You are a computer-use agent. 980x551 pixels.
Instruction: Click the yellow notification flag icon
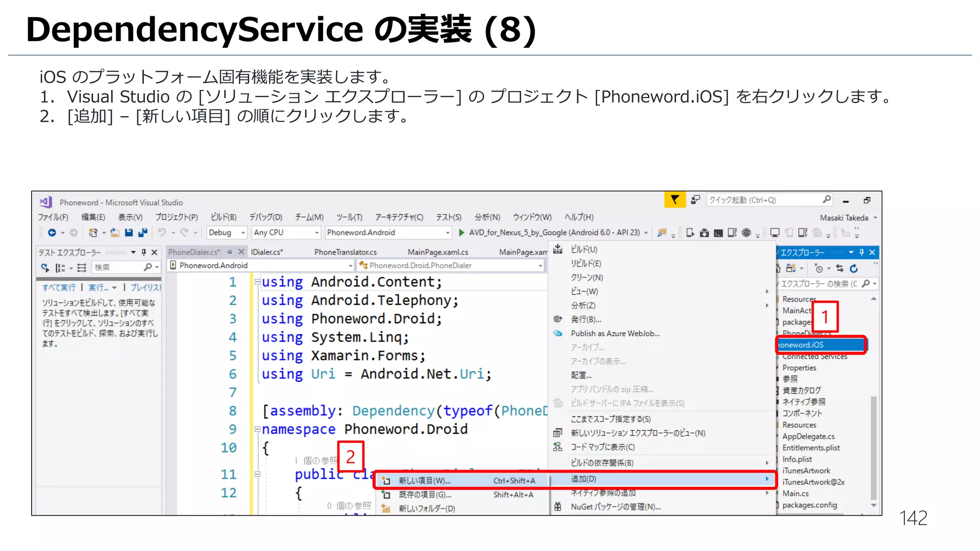(x=675, y=199)
